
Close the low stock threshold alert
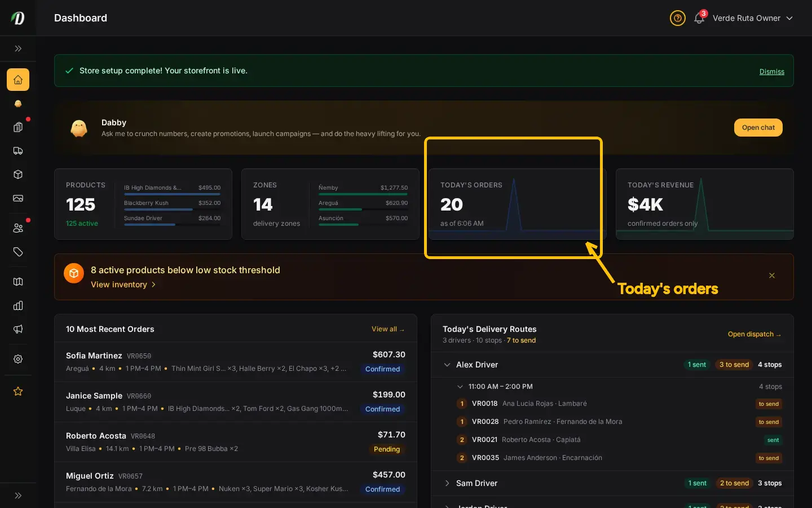[x=772, y=275]
